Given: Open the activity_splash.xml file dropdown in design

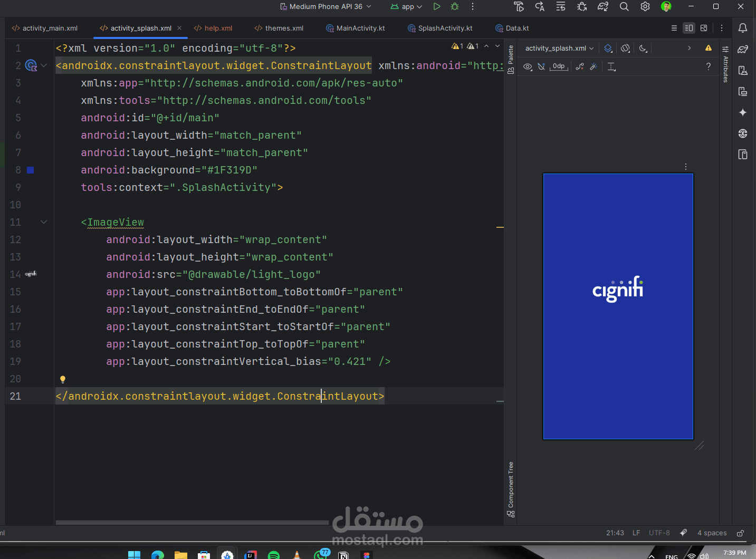Looking at the screenshot, I should tap(559, 48).
